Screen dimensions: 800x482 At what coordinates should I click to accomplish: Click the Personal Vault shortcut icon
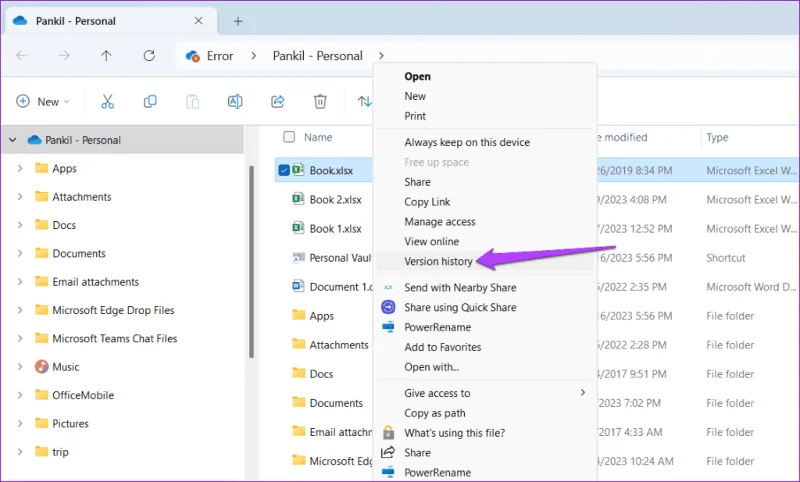coord(298,258)
